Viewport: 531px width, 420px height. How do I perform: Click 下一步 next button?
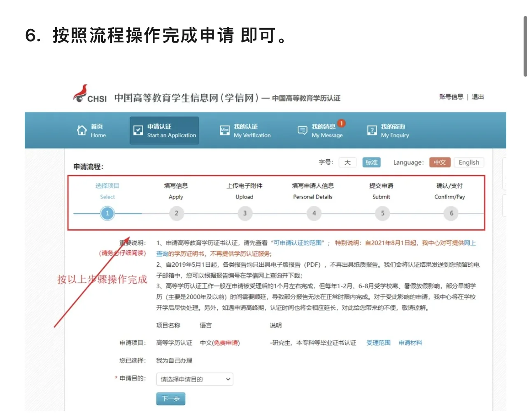point(171,399)
